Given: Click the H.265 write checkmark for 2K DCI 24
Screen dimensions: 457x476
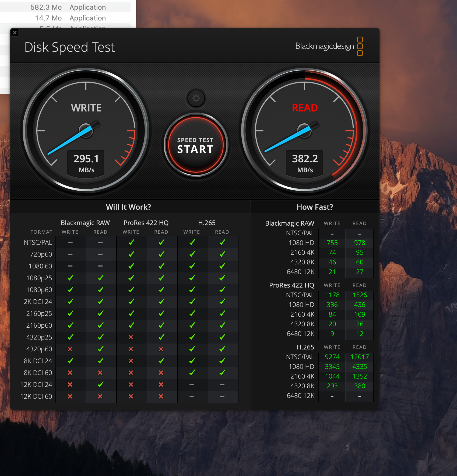Looking at the screenshot, I should (x=192, y=302).
